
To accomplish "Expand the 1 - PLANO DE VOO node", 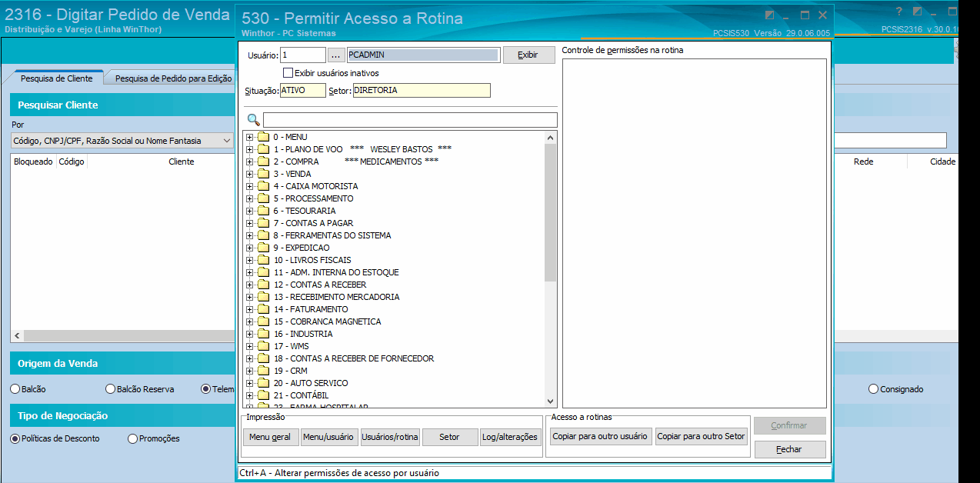I will click(x=249, y=149).
